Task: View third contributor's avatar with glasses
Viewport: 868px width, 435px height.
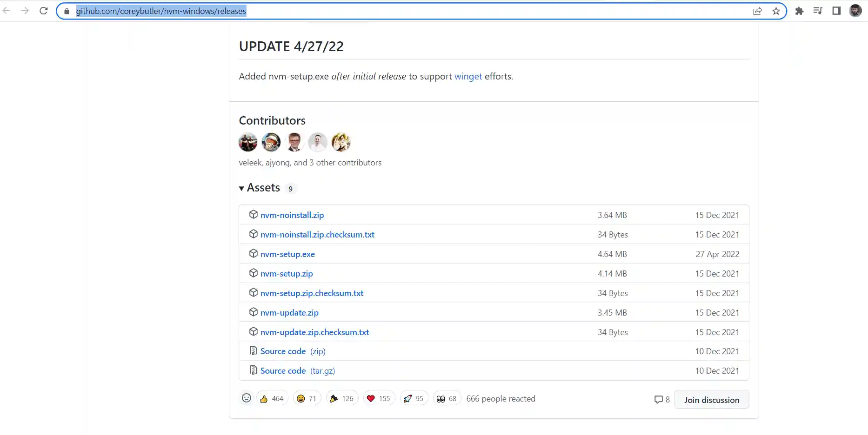Action: click(294, 142)
